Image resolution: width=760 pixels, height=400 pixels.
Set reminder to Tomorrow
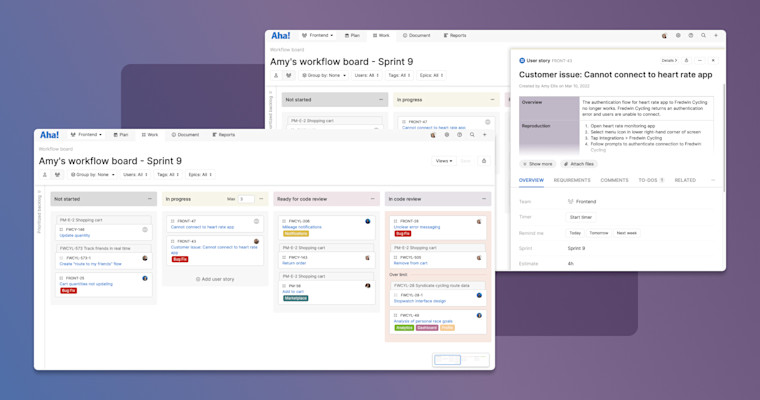pyautogui.click(x=599, y=233)
